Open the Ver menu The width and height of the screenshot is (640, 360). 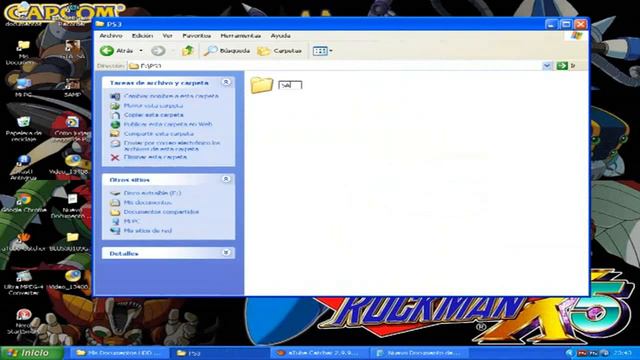point(167,36)
